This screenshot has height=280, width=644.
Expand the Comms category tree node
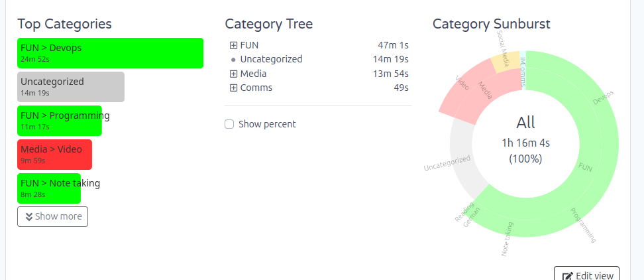click(x=233, y=88)
